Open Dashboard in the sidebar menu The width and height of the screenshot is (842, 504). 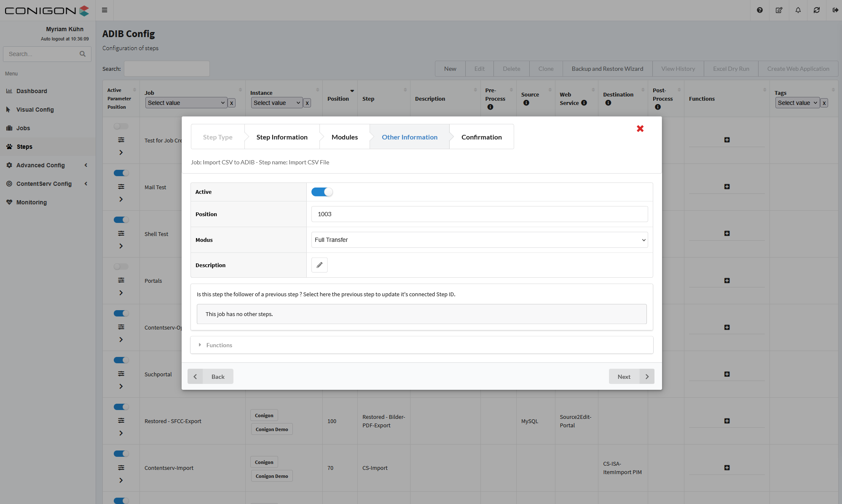pyautogui.click(x=32, y=91)
